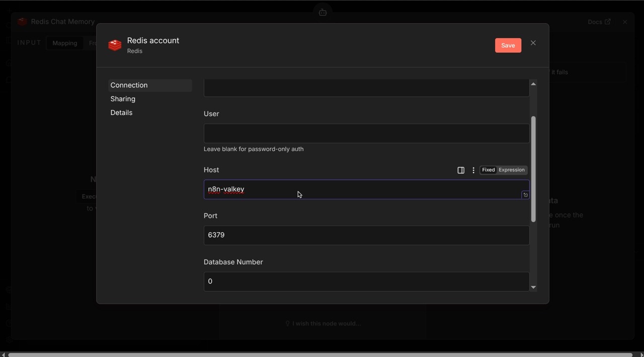Click the AI assistant icon at top center
644x357 pixels.
[x=323, y=12]
